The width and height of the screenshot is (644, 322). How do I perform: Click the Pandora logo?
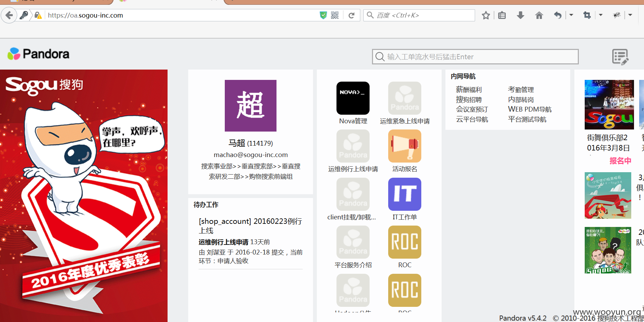(x=39, y=54)
